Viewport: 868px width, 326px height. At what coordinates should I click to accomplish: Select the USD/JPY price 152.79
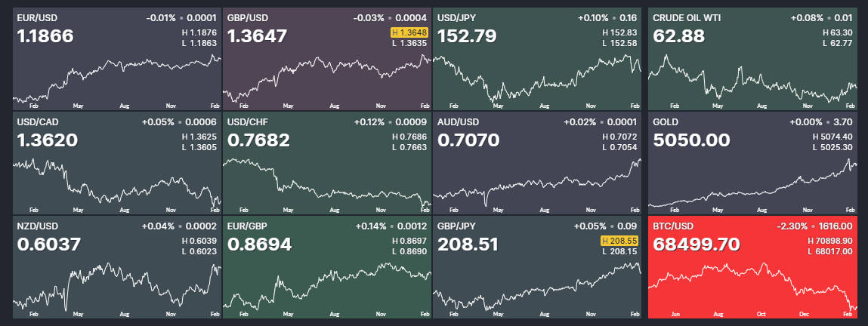(465, 35)
